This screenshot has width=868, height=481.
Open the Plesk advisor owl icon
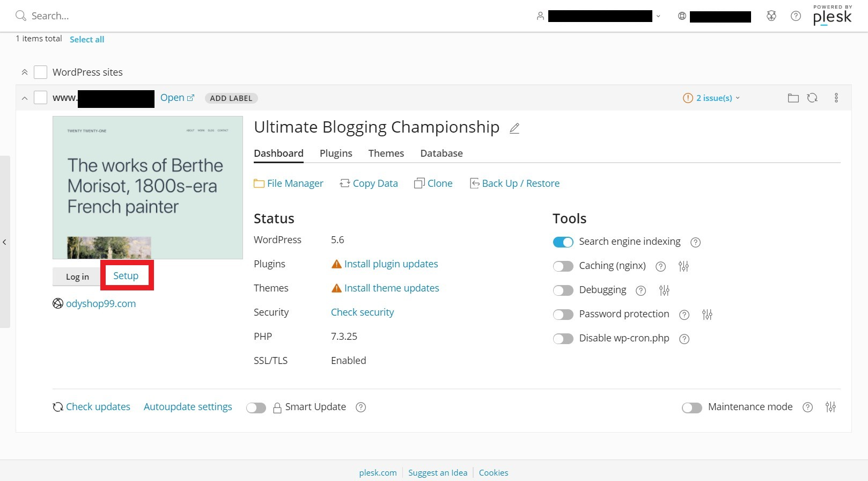pyautogui.click(x=771, y=16)
